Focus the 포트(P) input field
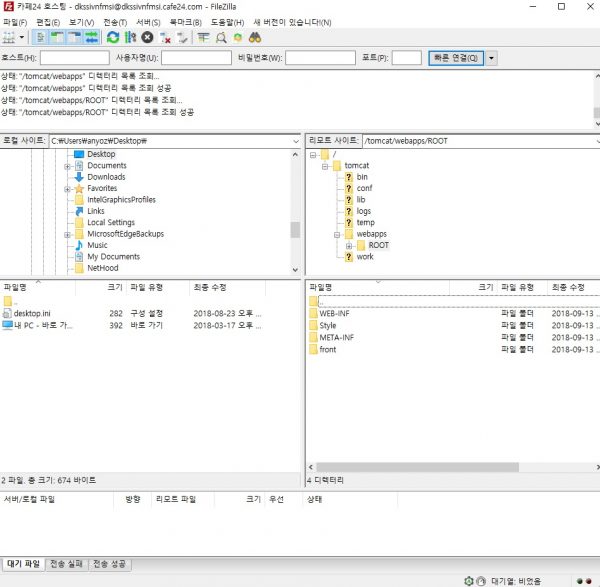The height and width of the screenshot is (587, 600). coord(407,58)
